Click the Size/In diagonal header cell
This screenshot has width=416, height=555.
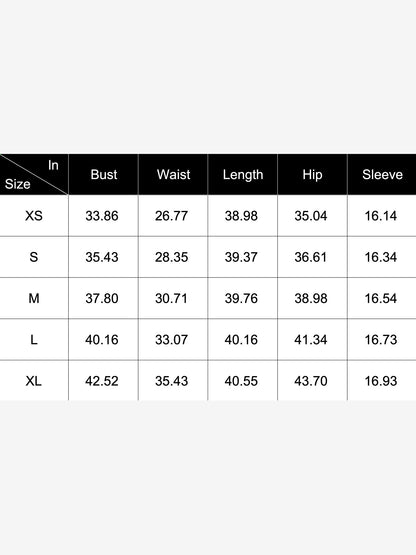tap(34, 174)
